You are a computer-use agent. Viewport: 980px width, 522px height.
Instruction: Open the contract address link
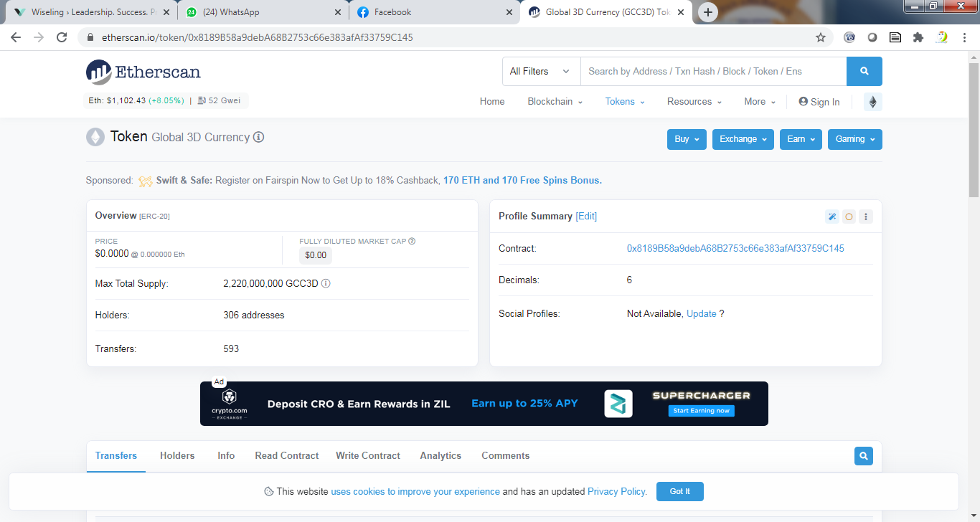point(735,249)
